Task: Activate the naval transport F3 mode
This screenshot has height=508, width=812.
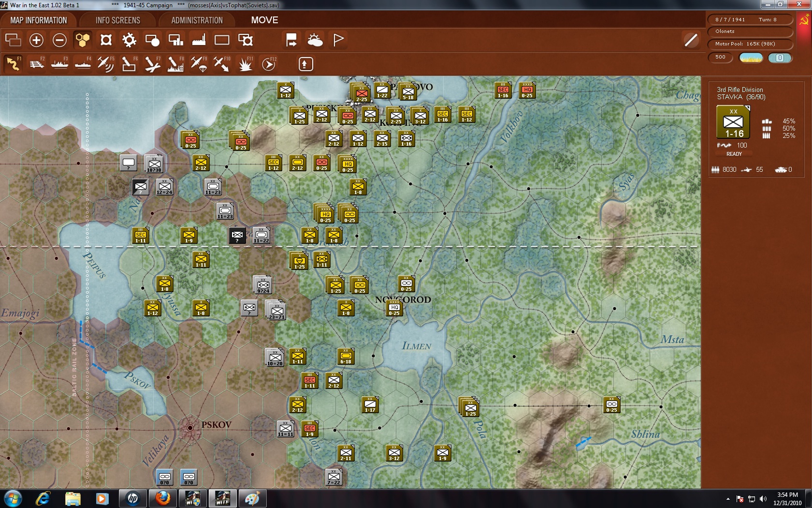Action: pos(59,63)
